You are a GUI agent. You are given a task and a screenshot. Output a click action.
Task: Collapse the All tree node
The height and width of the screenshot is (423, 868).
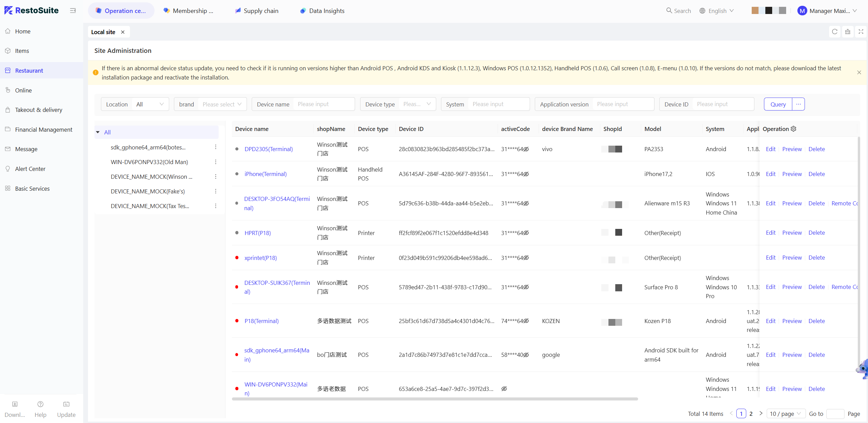click(x=98, y=132)
